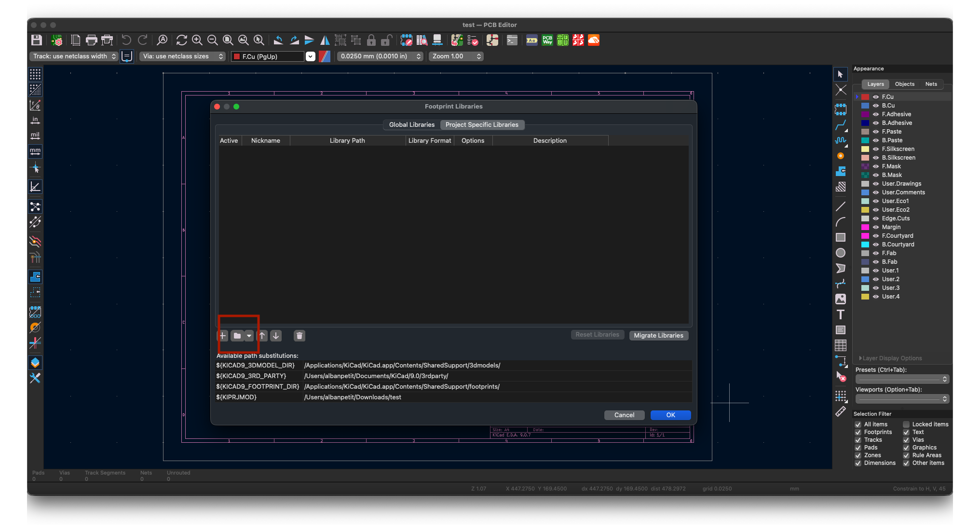The height and width of the screenshot is (531, 980).
Task: Uncheck the Footprints selection filter
Action: point(858,432)
